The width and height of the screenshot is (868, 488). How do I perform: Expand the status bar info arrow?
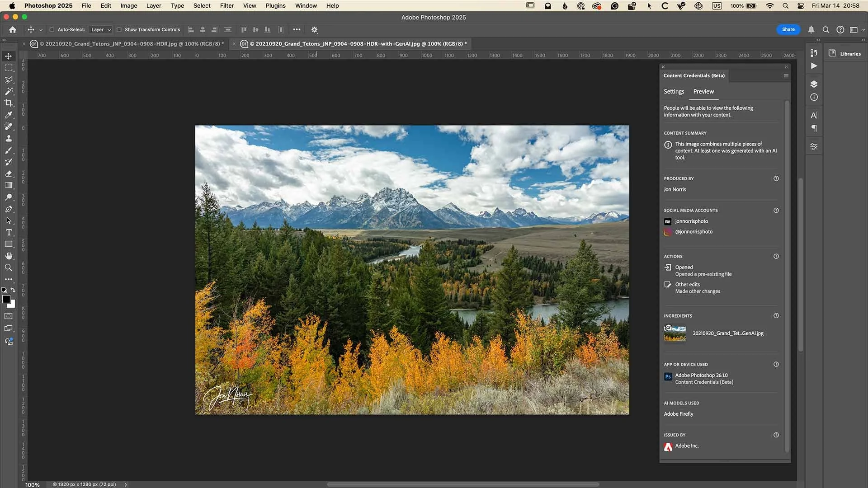(x=126, y=484)
